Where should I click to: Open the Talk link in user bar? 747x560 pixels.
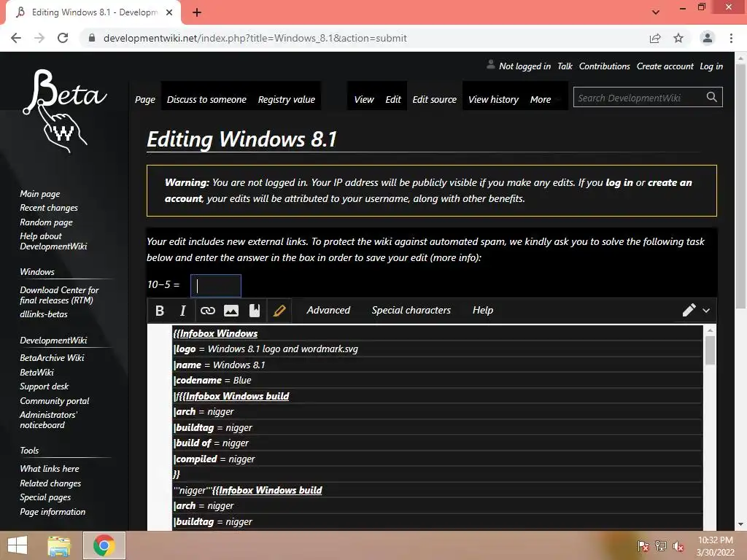pyautogui.click(x=565, y=66)
